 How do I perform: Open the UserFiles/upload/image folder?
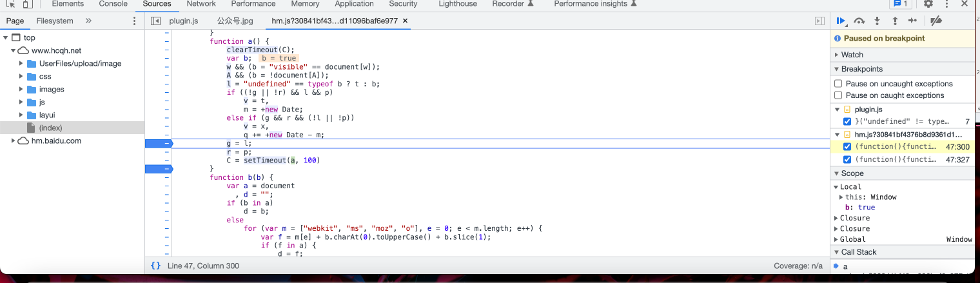point(80,63)
